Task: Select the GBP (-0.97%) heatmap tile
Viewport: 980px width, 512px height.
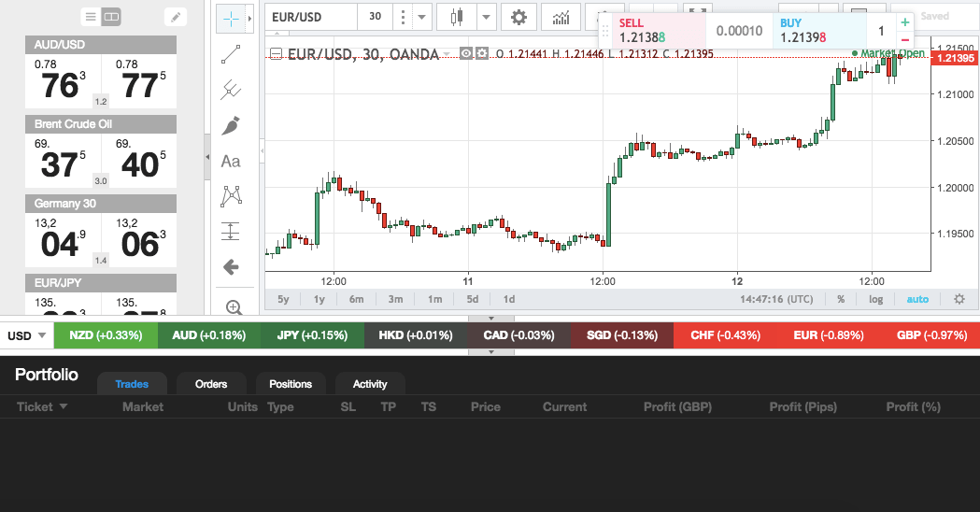Action: click(931, 335)
